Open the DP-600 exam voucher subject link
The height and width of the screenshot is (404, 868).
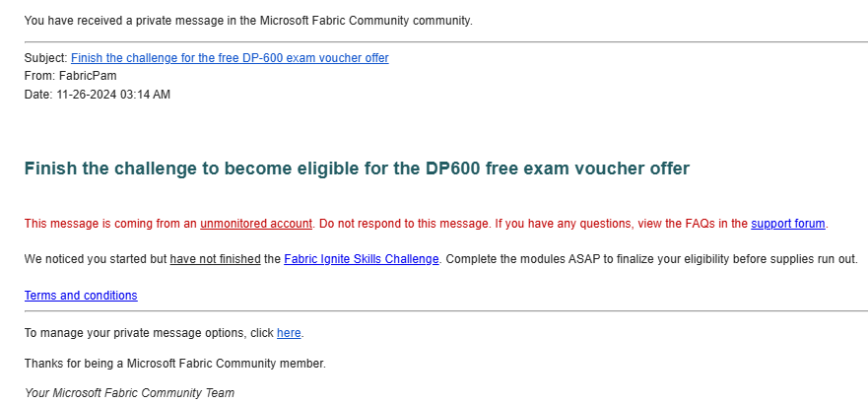[230, 58]
